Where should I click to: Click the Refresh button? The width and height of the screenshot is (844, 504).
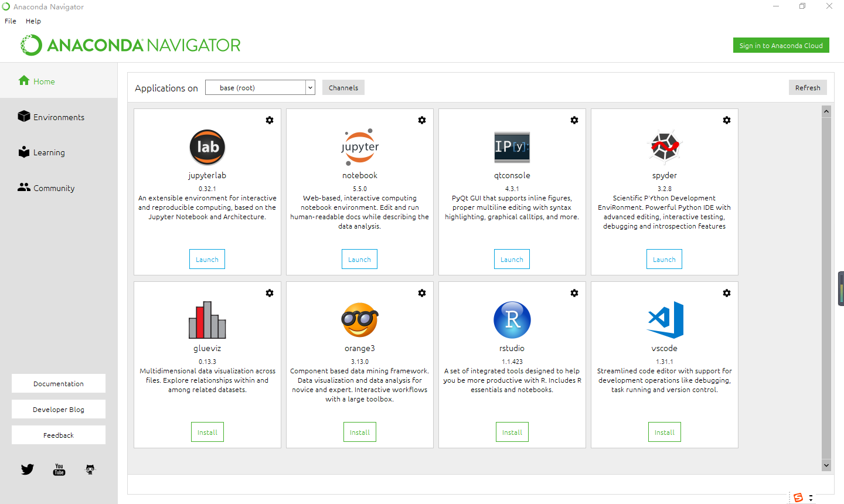pos(808,87)
